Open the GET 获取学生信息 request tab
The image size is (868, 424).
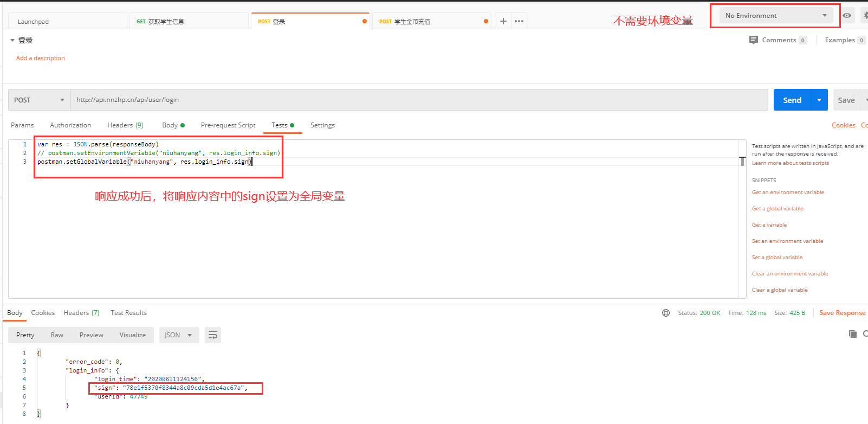pyautogui.click(x=189, y=22)
